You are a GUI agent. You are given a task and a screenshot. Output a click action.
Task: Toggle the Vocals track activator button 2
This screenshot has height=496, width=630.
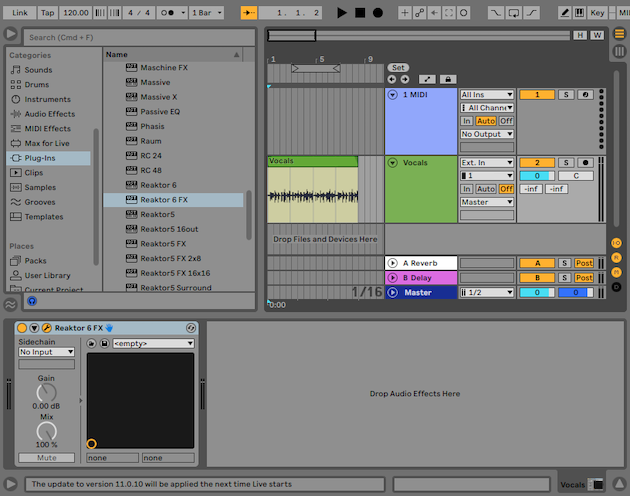(x=536, y=163)
